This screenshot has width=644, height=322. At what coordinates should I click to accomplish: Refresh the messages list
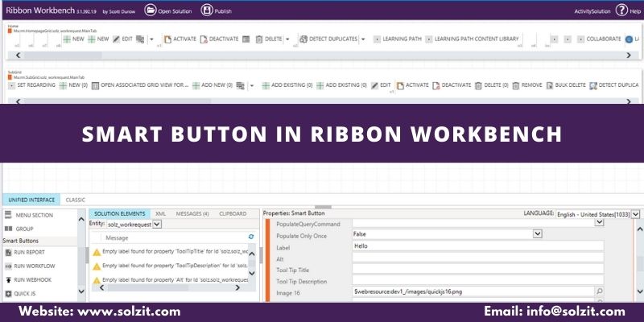point(251,237)
